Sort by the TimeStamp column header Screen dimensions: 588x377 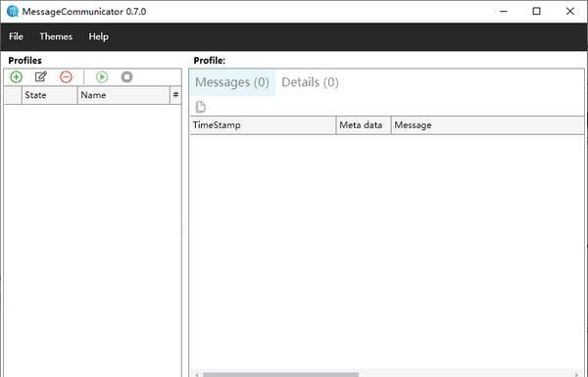coord(263,125)
